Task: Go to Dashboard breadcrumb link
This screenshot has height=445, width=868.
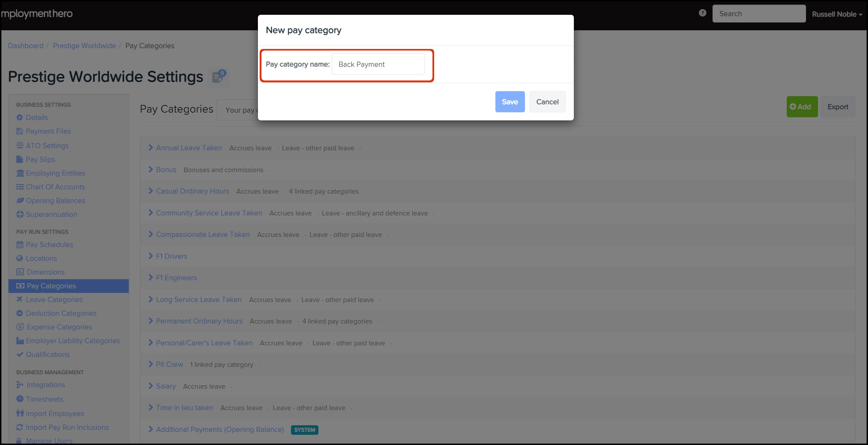Action: (x=26, y=46)
